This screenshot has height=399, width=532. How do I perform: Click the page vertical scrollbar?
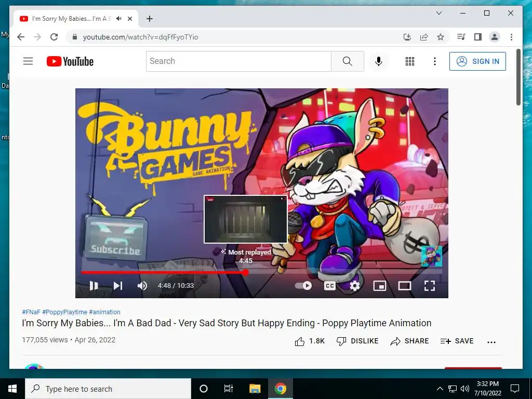click(518, 77)
